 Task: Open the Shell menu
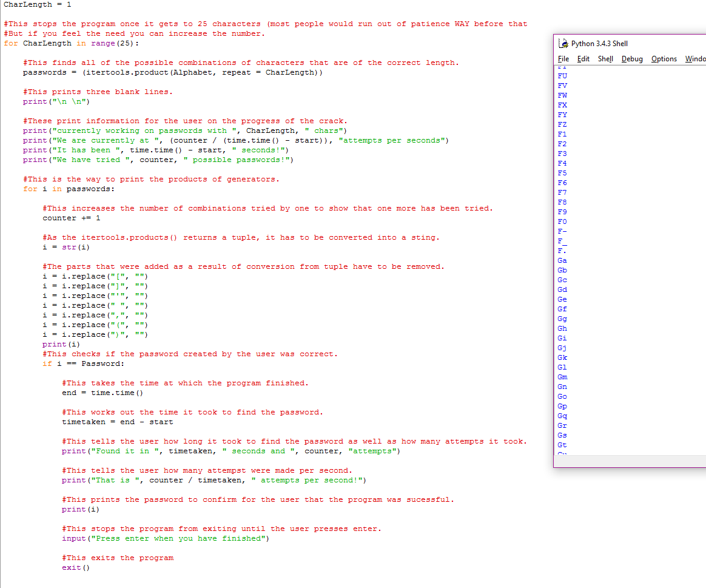[605, 59]
